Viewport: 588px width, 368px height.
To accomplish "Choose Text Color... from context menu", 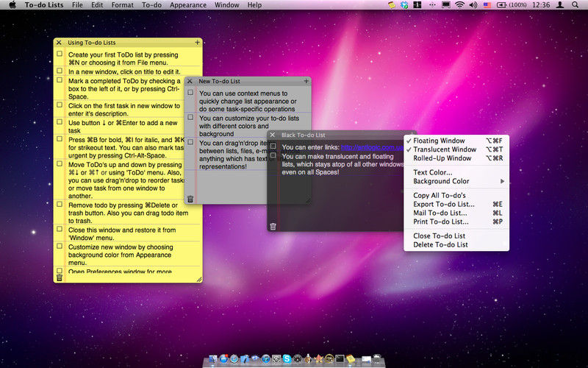I will click(456, 172).
